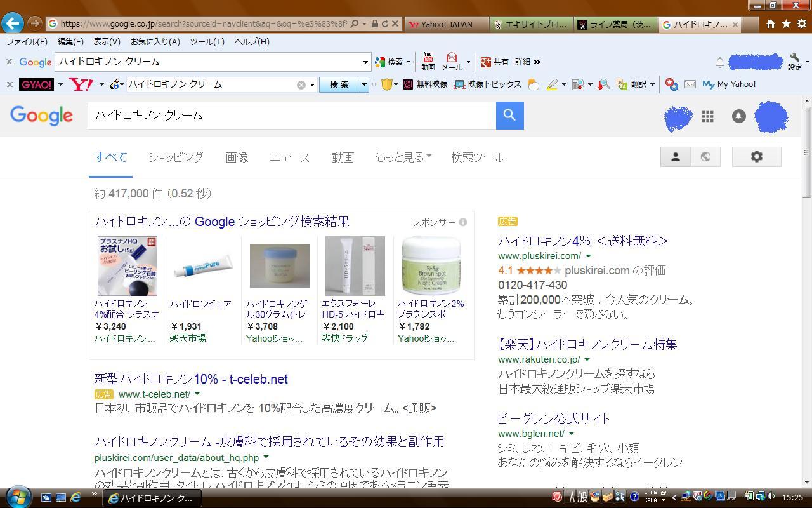Open ファイル(F) menu
Image resolution: width=812 pixels, height=508 pixels.
(27, 41)
